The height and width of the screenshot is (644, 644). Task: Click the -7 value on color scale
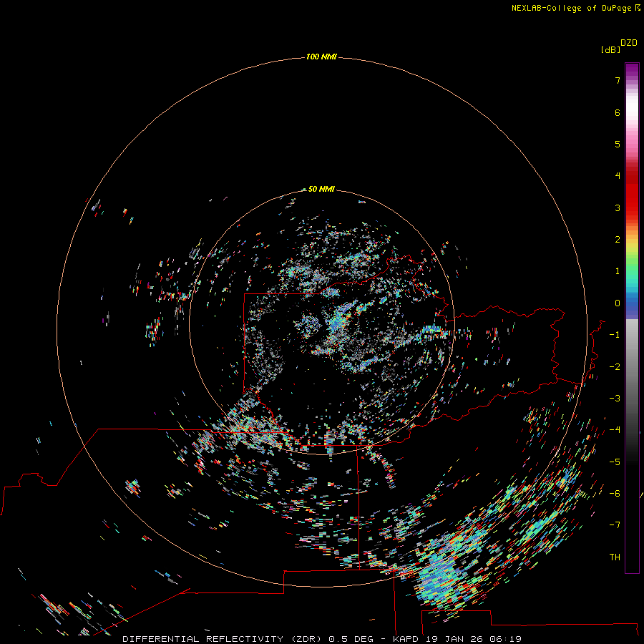615,525
